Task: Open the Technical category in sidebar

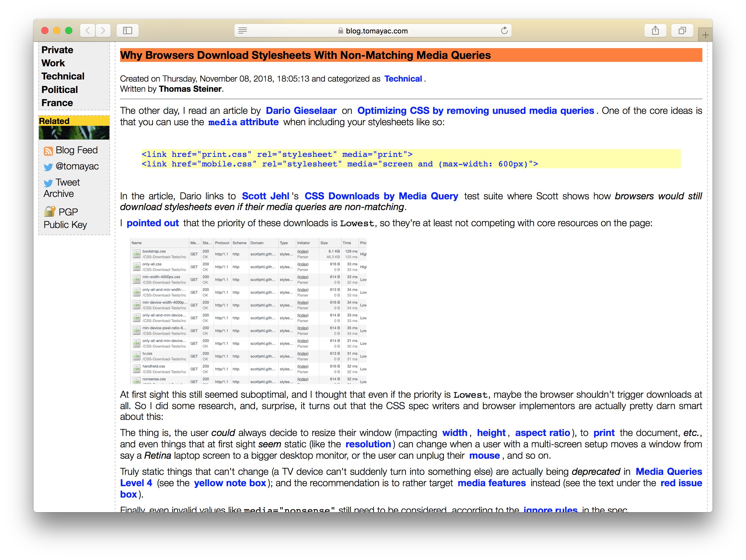Action: click(x=63, y=76)
